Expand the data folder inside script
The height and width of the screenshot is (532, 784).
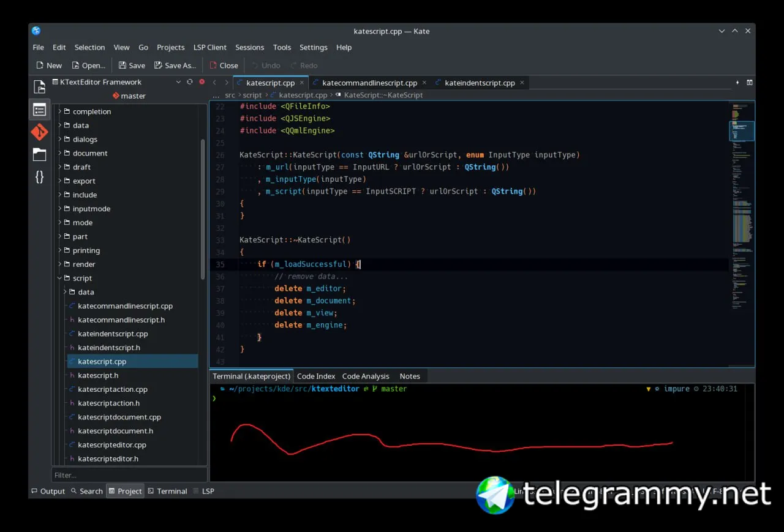[65, 292]
